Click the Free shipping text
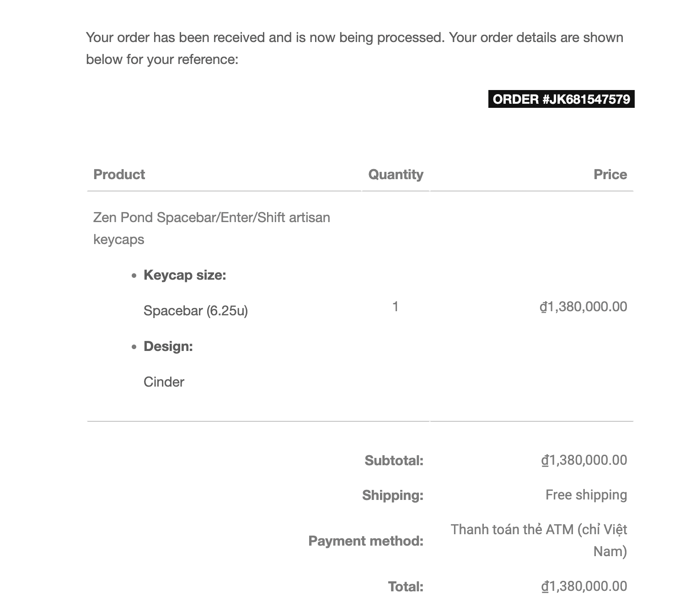 586,495
